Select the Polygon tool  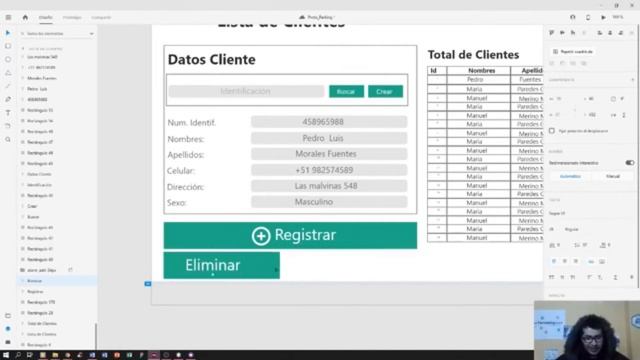click(x=8, y=73)
